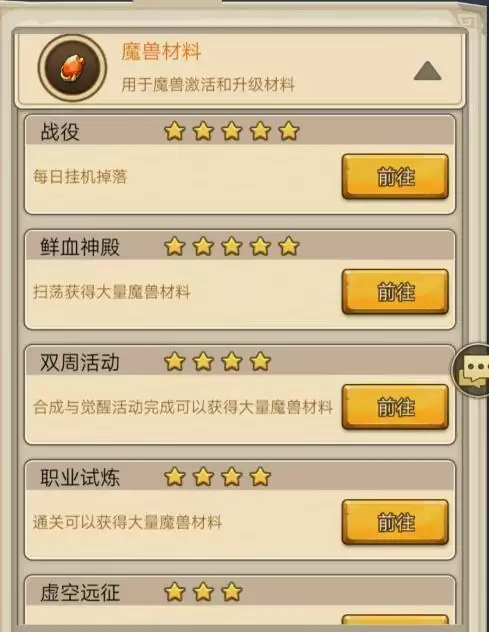Click the first star in the 战役 rating
The width and height of the screenshot is (489, 632).
175,131
